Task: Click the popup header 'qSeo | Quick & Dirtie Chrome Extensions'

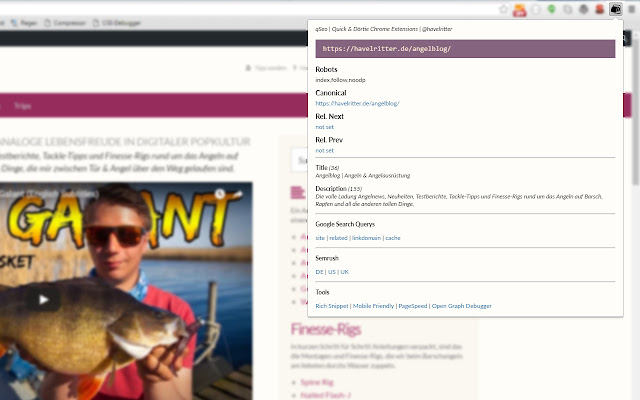Action: (367, 29)
